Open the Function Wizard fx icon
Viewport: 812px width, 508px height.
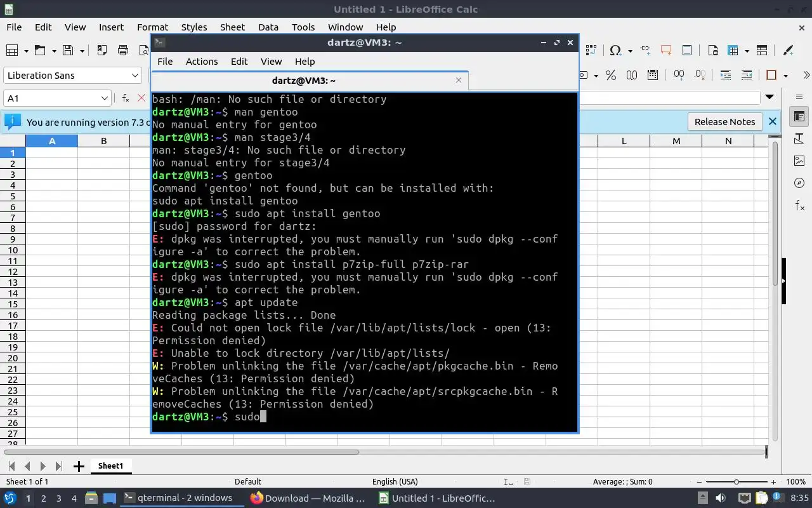pos(126,98)
